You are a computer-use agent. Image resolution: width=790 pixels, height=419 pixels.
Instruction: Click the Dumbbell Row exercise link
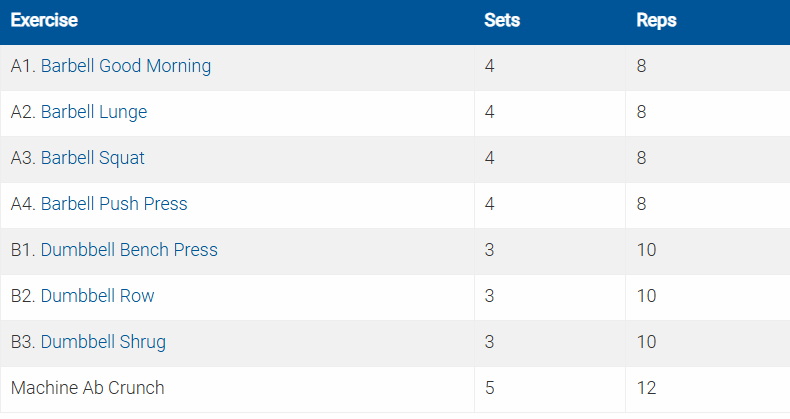pyautogui.click(x=98, y=296)
